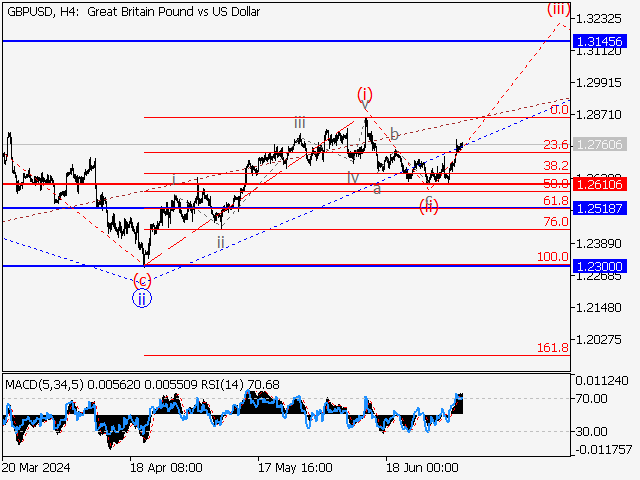Select the Fibonacci 38.2 level label
This screenshot has width=640, height=480.
pyautogui.click(x=556, y=165)
